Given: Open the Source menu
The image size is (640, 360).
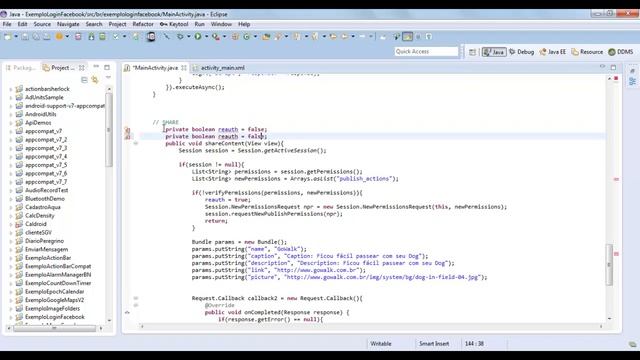Looking at the screenshot, I should [x=42, y=24].
